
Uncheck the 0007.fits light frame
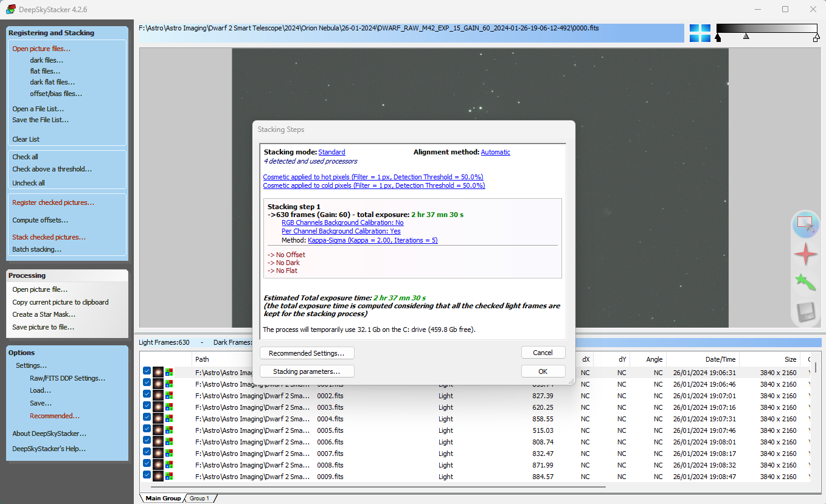point(147,452)
